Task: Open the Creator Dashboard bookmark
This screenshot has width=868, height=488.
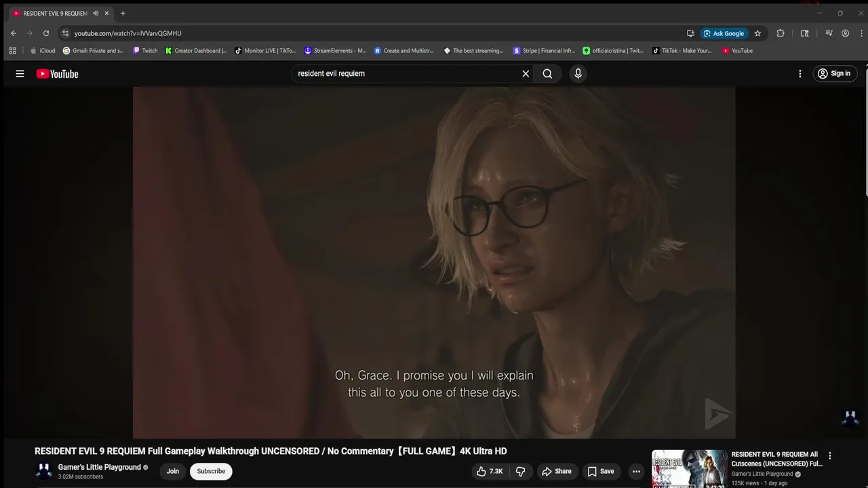Action: [x=197, y=51]
